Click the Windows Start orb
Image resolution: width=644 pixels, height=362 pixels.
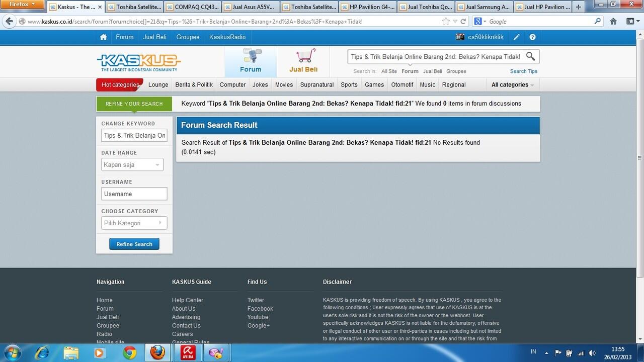point(12,352)
